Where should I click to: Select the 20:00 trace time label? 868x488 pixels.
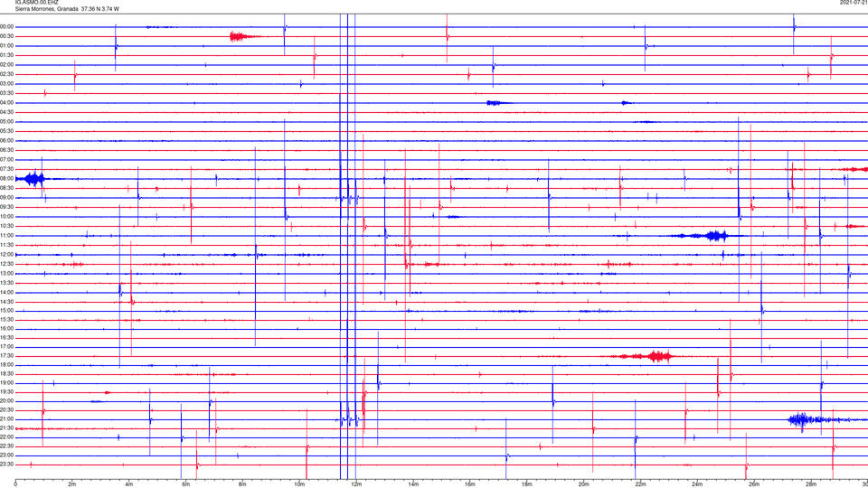click(x=7, y=401)
